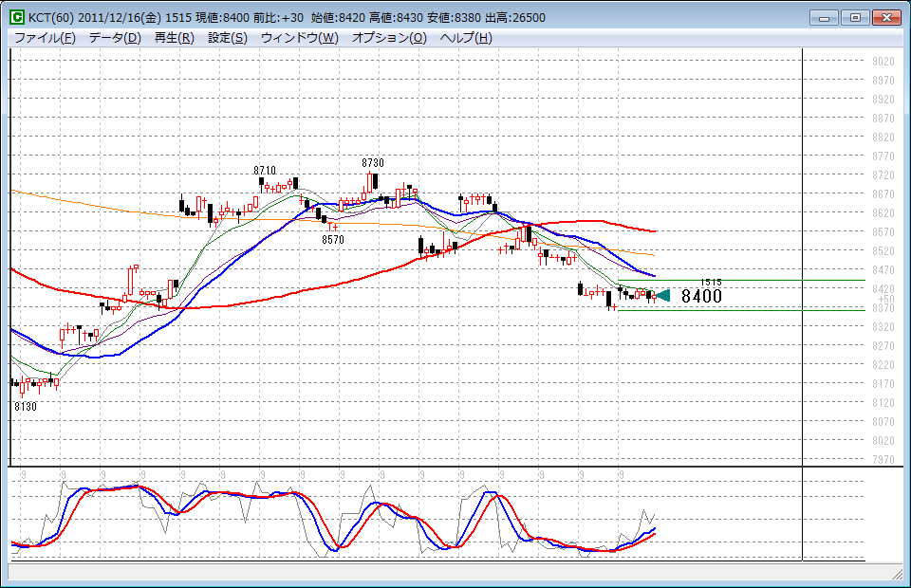Click the green KCT application icon in title bar
Image resolution: width=911 pixels, height=588 pixels.
16,18
